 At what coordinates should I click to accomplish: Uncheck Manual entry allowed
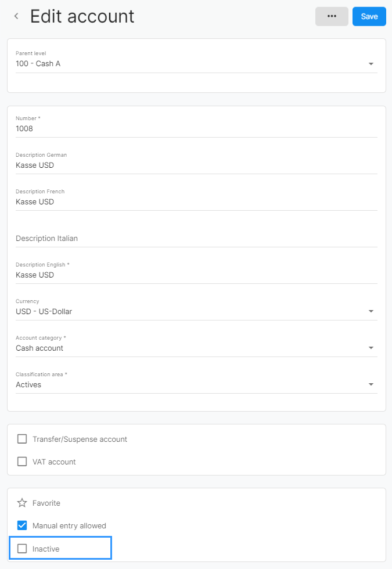click(22, 525)
